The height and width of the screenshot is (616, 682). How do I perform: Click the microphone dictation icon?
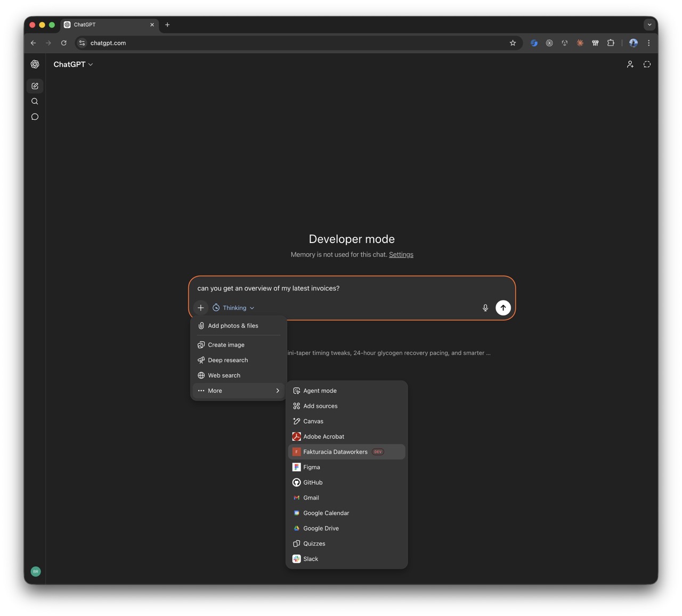click(485, 308)
